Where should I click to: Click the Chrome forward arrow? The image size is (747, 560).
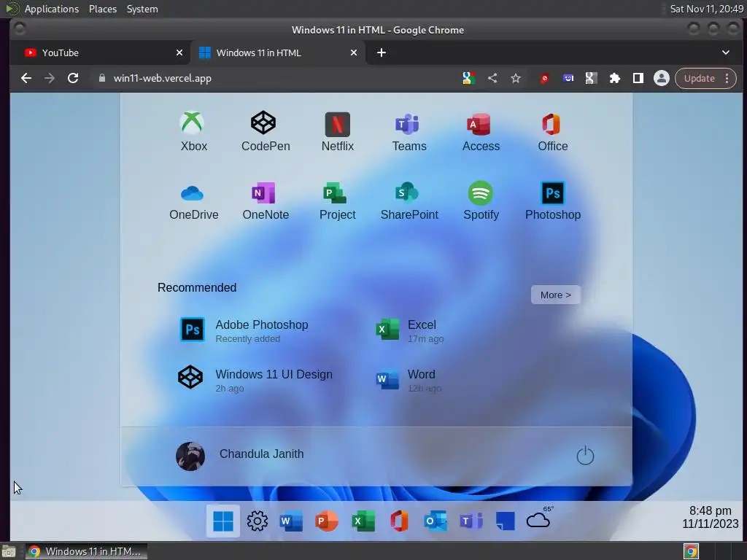coord(50,78)
